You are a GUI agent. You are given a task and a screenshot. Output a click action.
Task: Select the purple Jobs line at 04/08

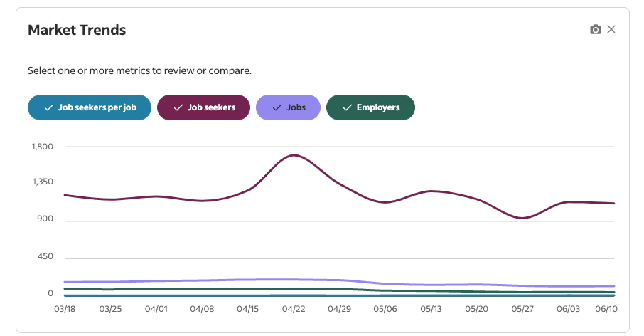click(203, 280)
